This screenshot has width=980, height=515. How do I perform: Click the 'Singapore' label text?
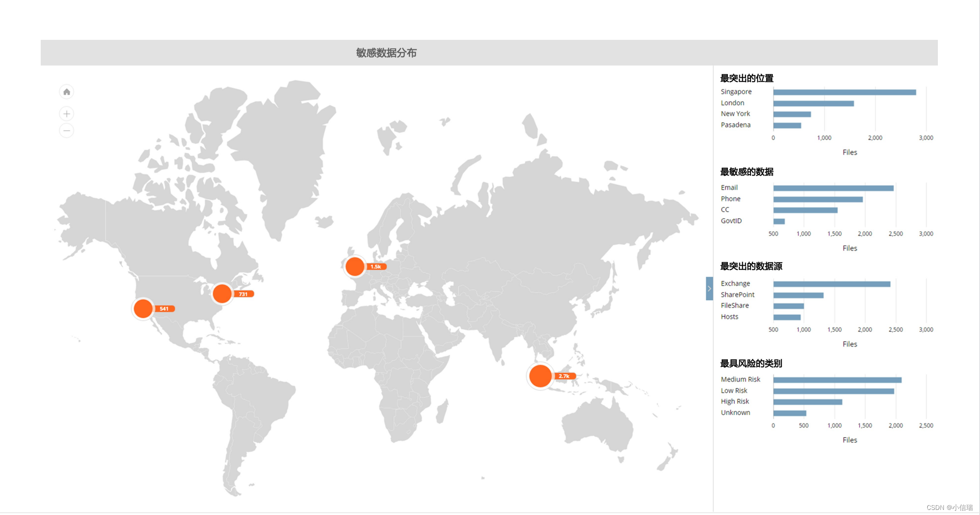tap(736, 92)
